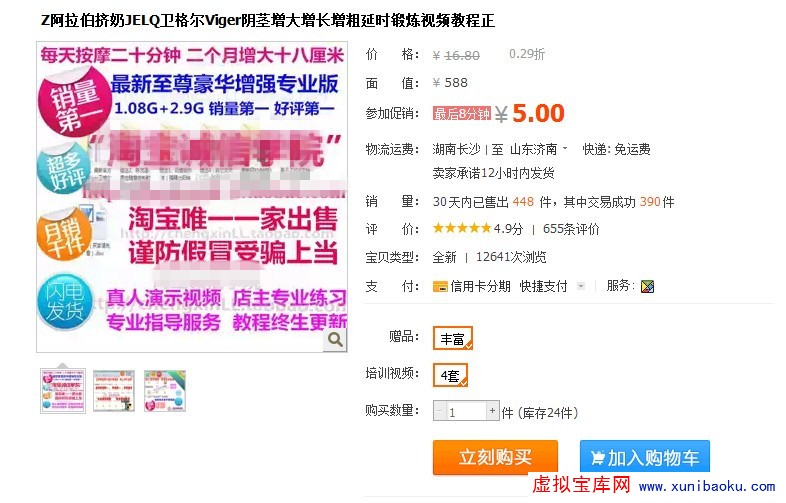Screen dimensions: 786x503
Task: Expand the payment methods dropdown arrow
Action: (581, 286)
